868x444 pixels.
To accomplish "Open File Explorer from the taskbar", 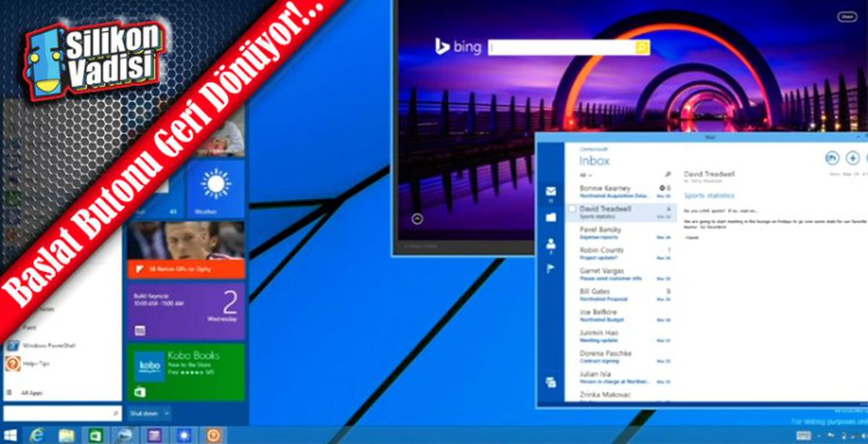I will click(x=67, y=435).
